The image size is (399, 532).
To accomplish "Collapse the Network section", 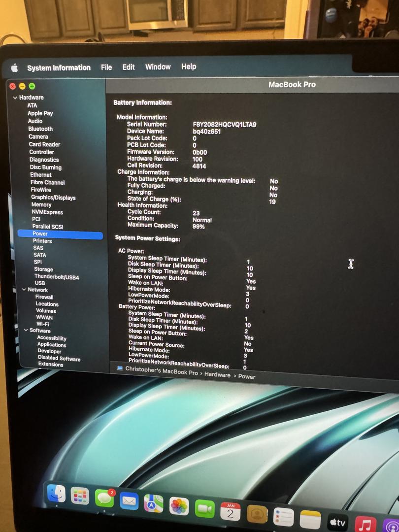I will click(24, 290).
